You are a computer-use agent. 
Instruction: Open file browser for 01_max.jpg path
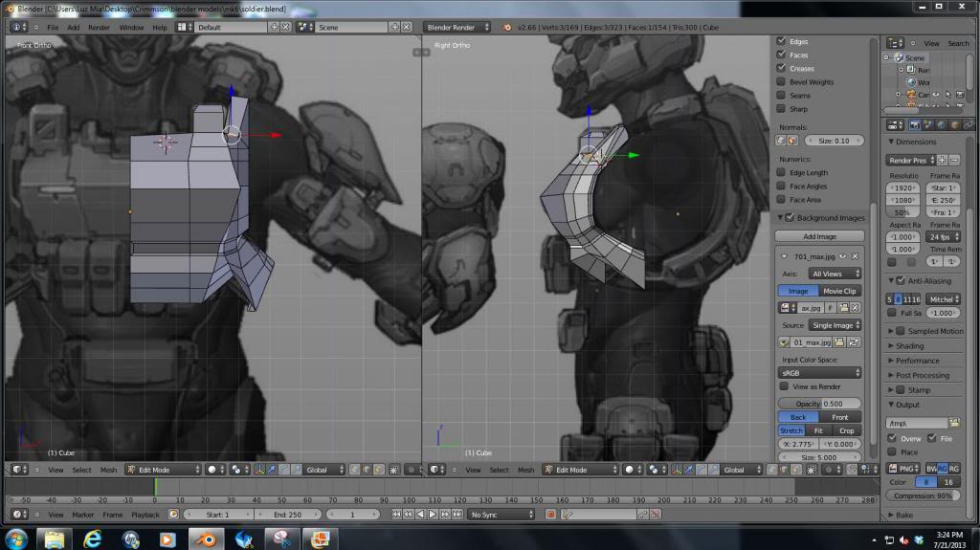pyautogui.click(x=839, y=341)
